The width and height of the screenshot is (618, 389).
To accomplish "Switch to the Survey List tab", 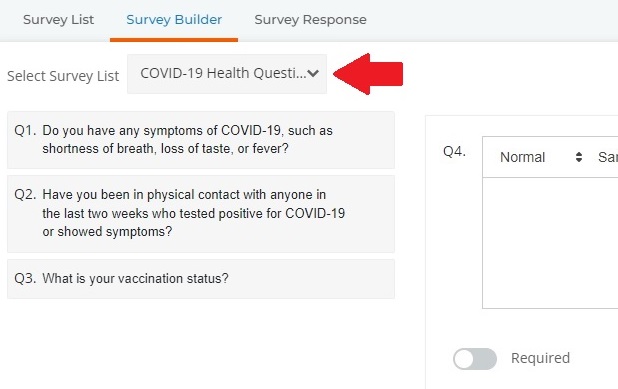I will point(58,20).
